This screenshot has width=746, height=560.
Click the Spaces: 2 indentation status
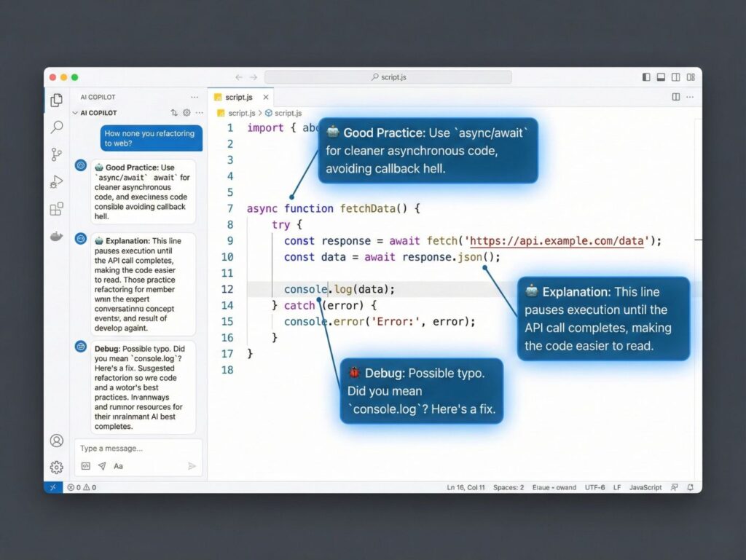pyautogui.click(x=508, y=487)
